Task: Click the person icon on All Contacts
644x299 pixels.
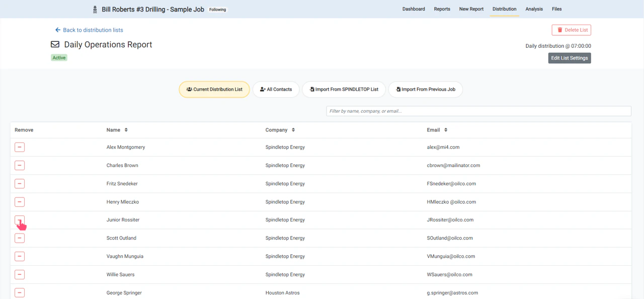Action: 262,89
